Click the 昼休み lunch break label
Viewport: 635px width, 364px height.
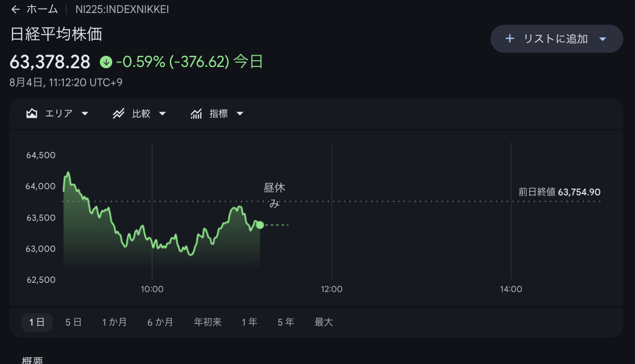(x=275, y=195)
